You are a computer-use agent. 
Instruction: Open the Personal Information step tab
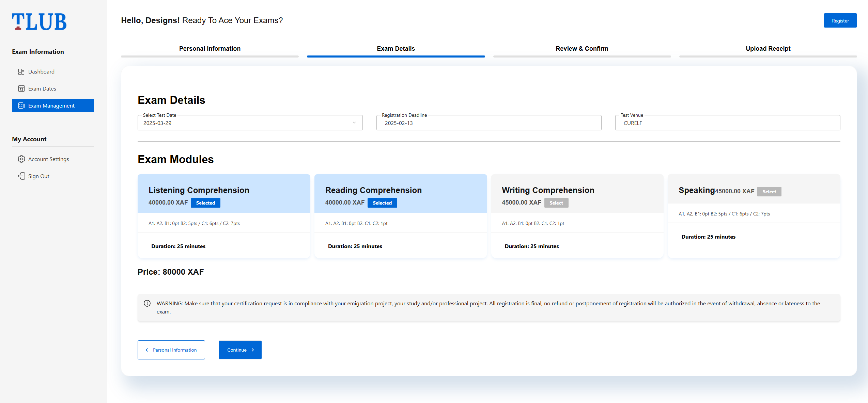[x=210, y=49]
